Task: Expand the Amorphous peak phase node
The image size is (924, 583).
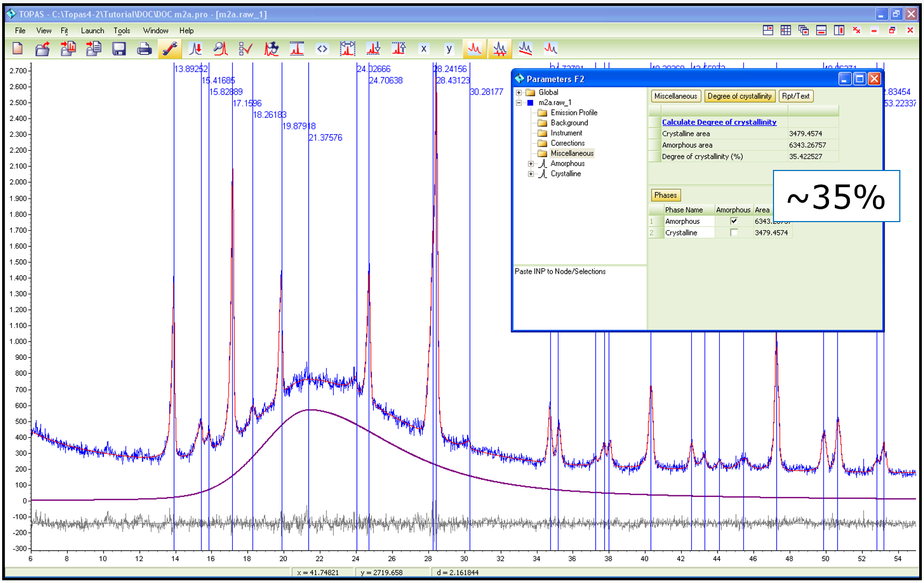Action: pyautogui.click(x=531, y=164)
